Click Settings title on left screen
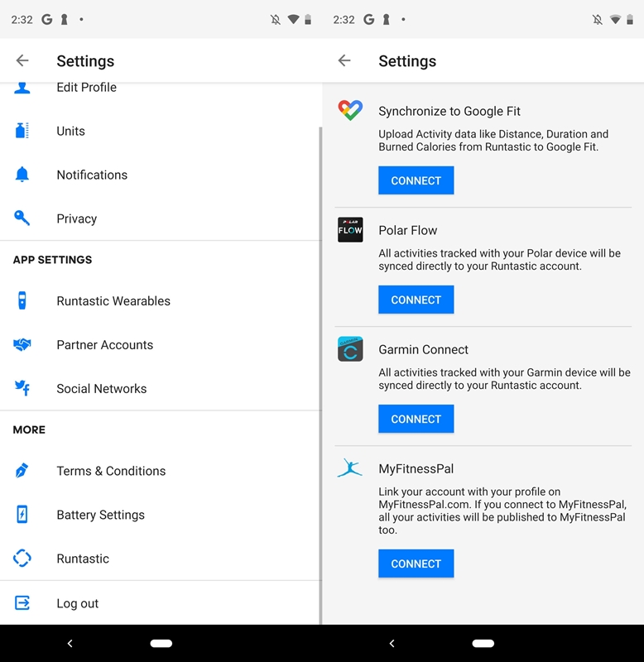 (85, 61)
